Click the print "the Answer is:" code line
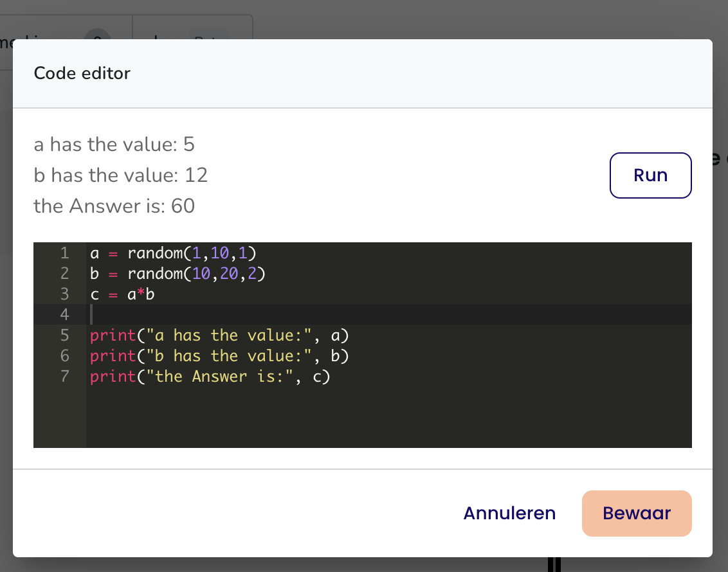728x572 pixels. [x=210, y=376]
